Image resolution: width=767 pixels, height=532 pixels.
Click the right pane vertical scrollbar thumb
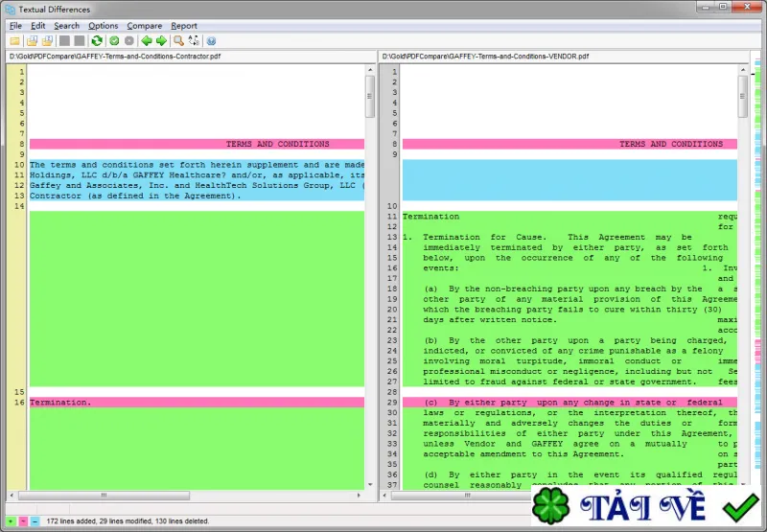[x=743, y=96]
